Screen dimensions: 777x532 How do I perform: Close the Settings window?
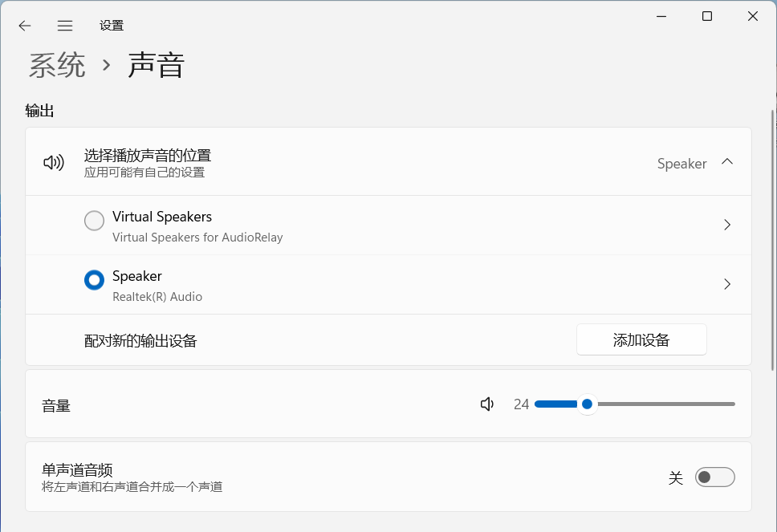753,16
